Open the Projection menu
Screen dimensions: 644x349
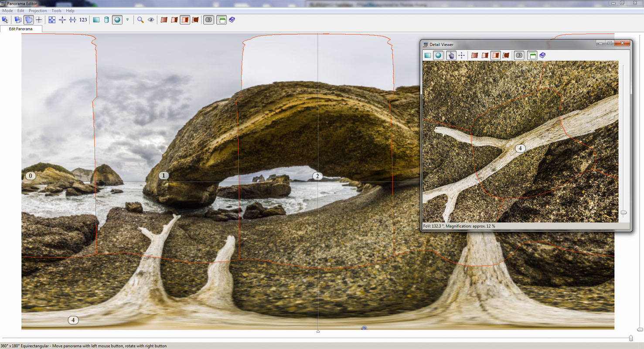(37, 10)
